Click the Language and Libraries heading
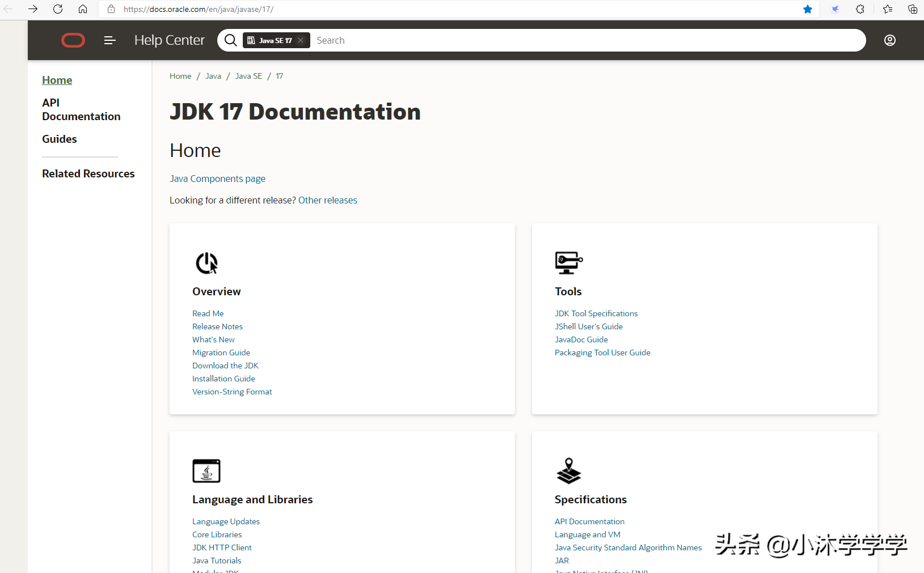This screenshot has height=573, width=924. tap(252, 499)
